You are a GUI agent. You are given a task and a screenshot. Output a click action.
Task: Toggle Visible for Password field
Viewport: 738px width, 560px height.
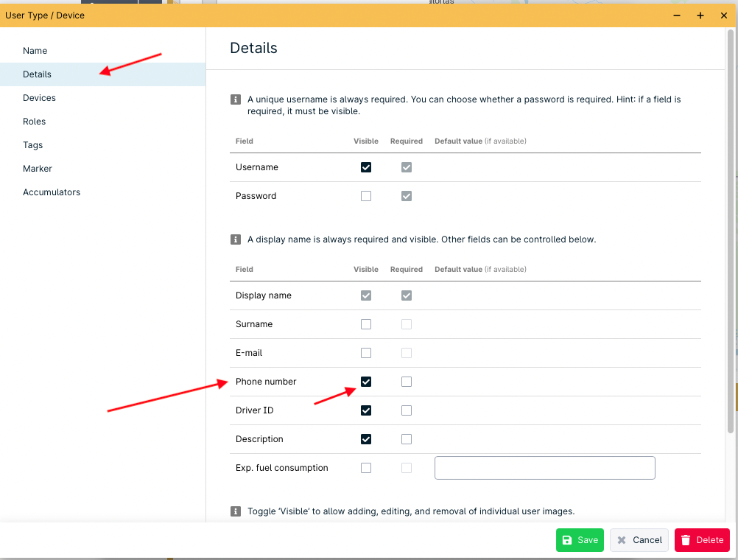click(366, 196)
